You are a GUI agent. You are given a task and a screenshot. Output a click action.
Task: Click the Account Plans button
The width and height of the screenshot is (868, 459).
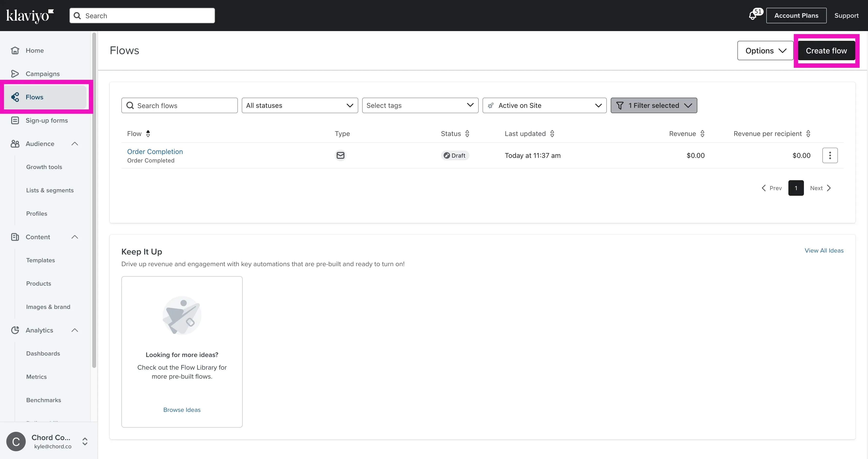(x=796, y=16)
